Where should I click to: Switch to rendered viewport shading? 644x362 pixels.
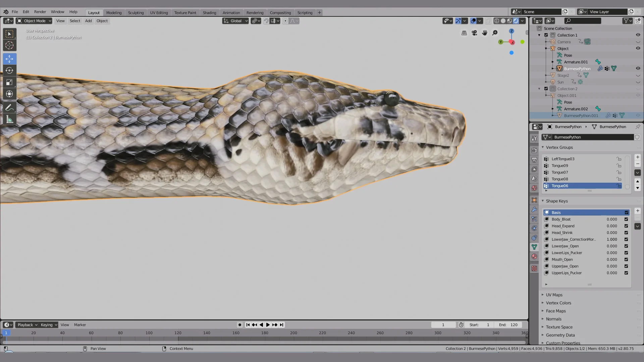tap(516, 21)
